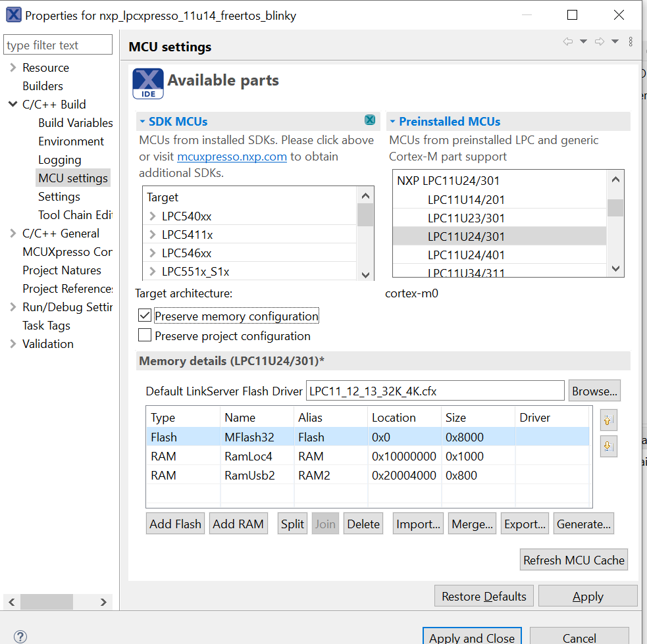Open forward history dropdown arrow
The image size is (647, 644).
(x=615, y=41)
